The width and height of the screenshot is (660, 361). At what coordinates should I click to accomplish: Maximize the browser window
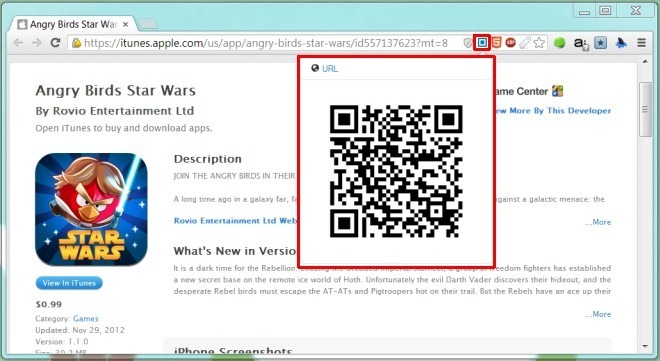pyautogui.click(x=605, y=11)
